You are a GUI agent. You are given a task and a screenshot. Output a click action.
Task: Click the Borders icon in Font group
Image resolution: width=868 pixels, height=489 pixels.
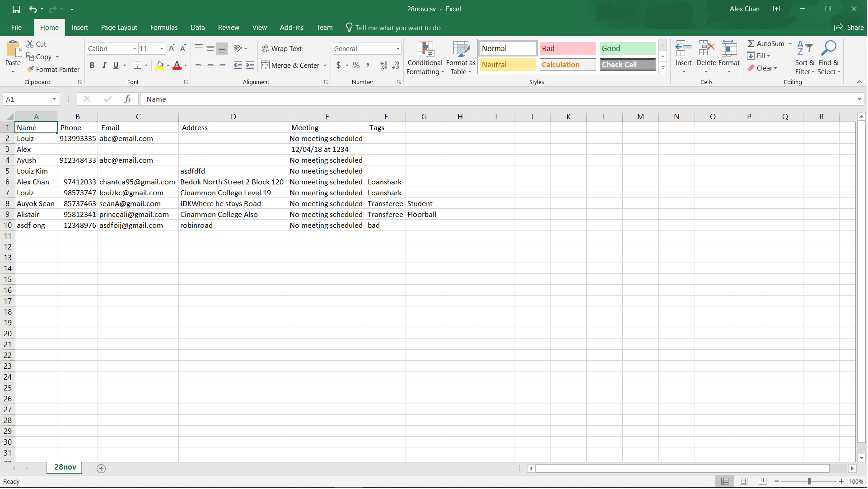click(x=138, y=65)
